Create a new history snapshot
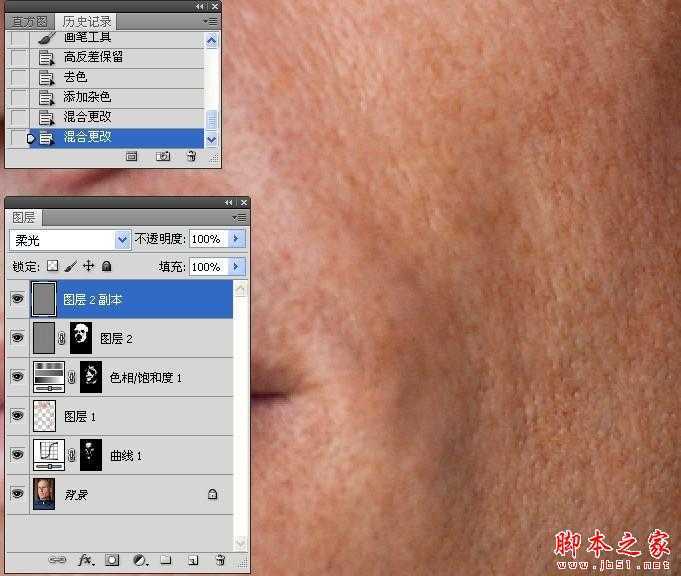This screenshot has width=681, height=576. click(163, 156)
